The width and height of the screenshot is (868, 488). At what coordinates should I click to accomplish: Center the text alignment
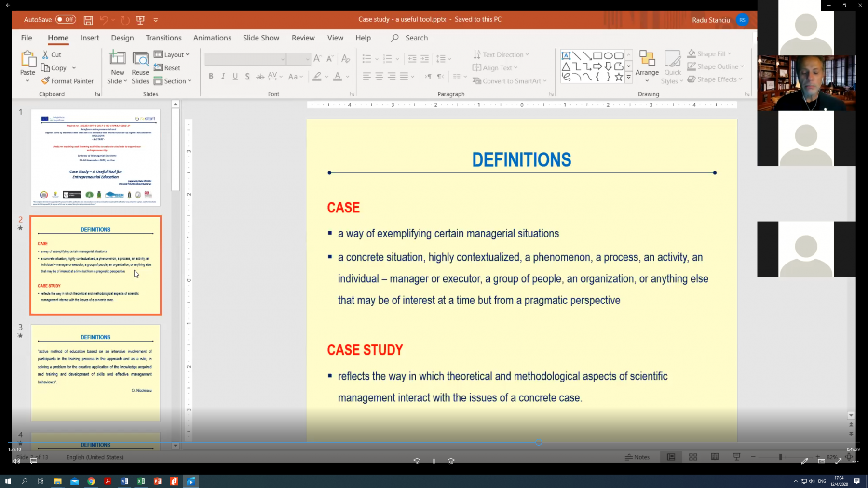tap(380, 76)
